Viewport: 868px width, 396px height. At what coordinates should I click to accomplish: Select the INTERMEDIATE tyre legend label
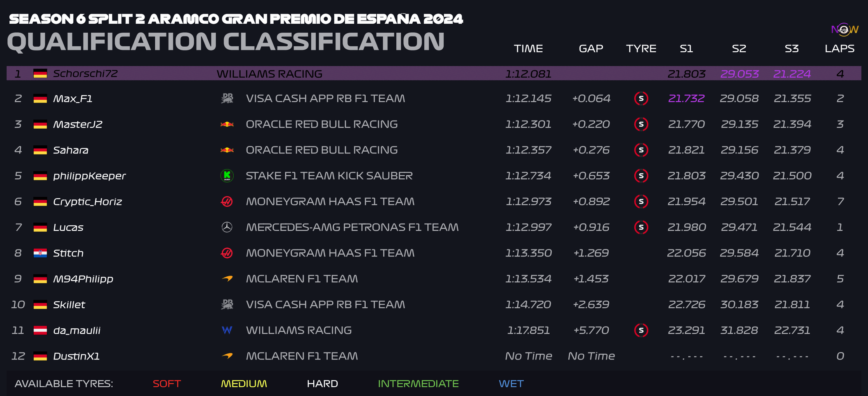tap(418, 384)
